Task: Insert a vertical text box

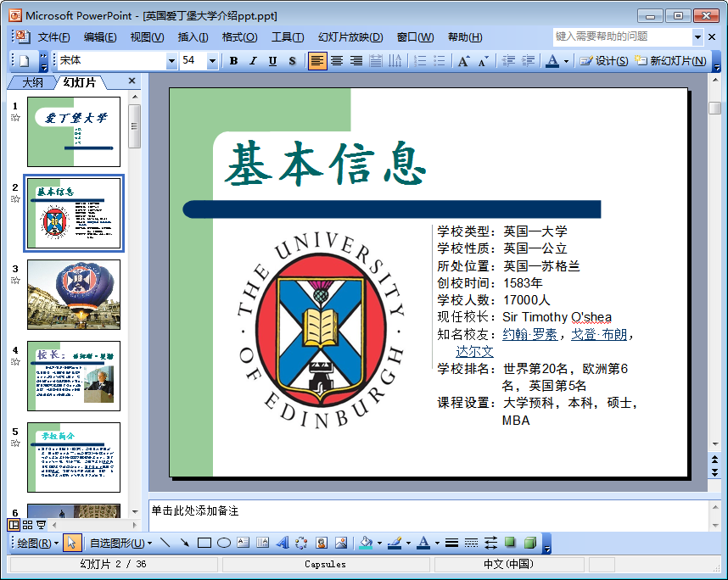Action: [263, 543]
